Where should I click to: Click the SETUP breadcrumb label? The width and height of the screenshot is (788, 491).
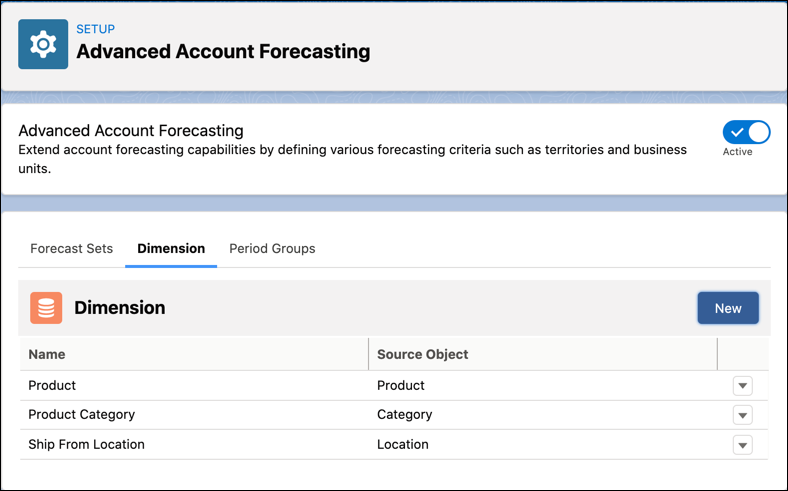[96, 29]
